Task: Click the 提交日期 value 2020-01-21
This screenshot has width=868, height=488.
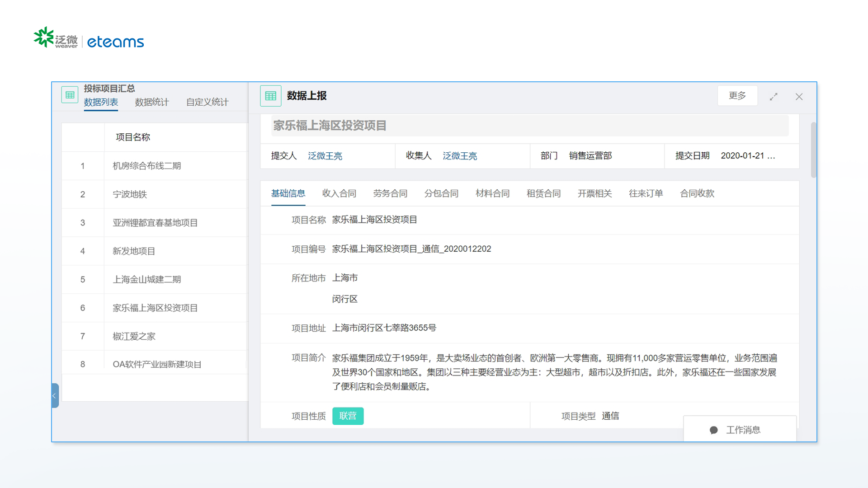Action: (x=748, y=156)
